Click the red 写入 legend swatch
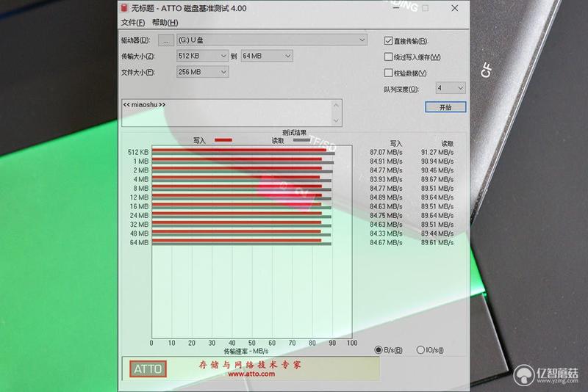This screenshot has height=392, width=588. (223, 140)
